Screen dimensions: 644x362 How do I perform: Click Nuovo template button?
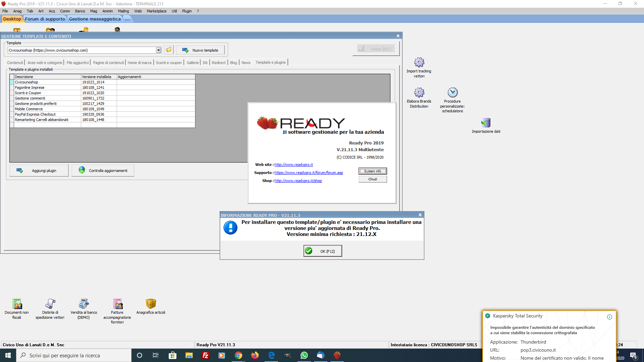pyautogui.click(x=200, y=50)
